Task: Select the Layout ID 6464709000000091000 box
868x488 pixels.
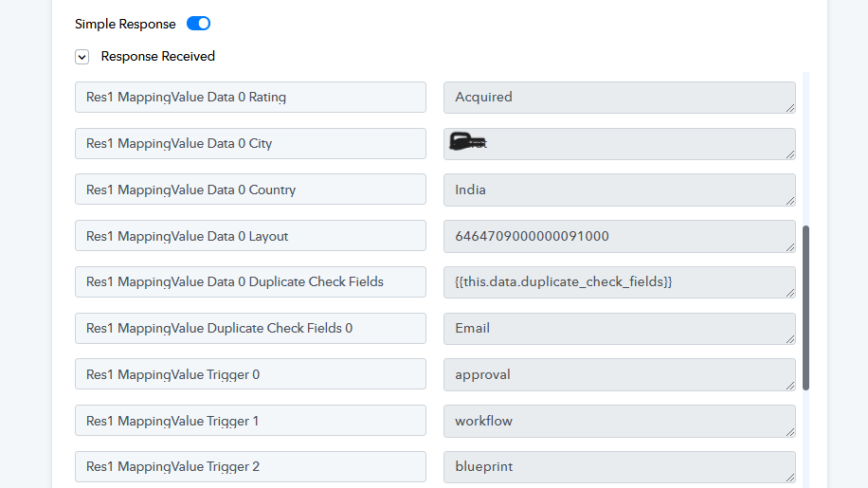Action: 620,236
